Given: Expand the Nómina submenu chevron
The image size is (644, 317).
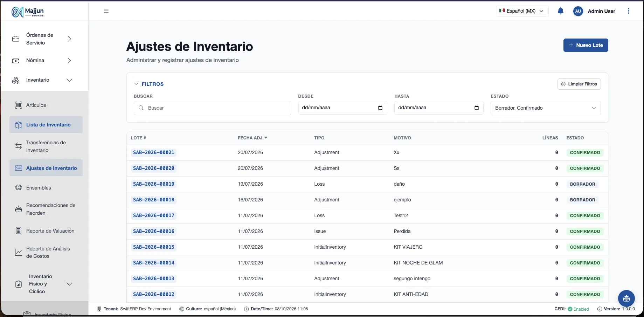Looking at the screenshot, I should (x=69, y=61).
